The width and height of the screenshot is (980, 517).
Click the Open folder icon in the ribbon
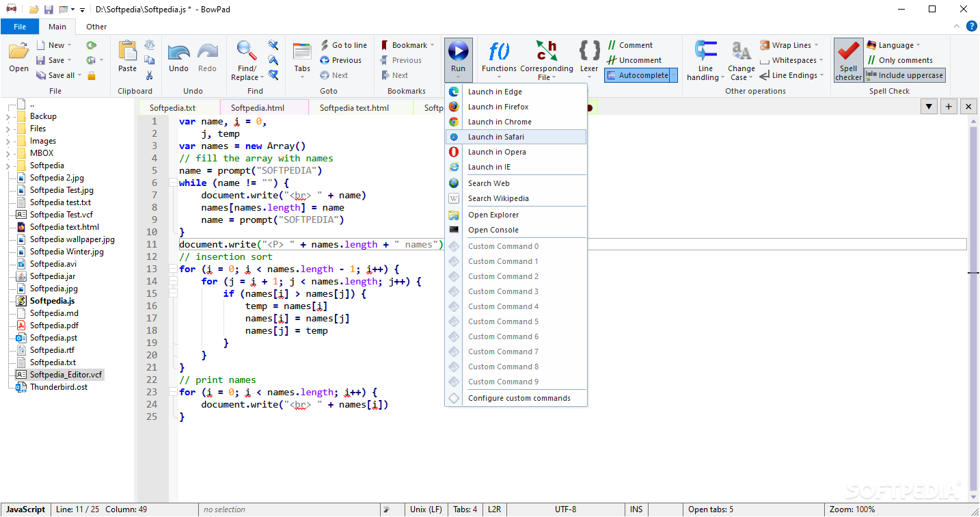[18, 51]
